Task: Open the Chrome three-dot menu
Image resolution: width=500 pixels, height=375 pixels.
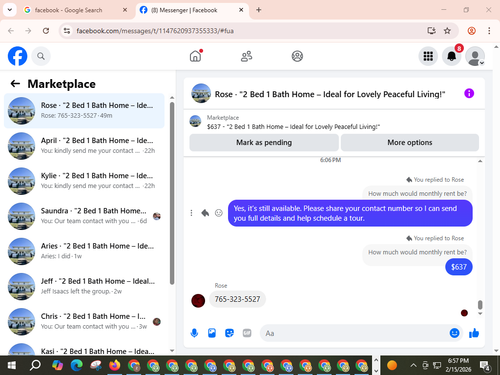Action: pyautogui.click(x=489, y=31)
